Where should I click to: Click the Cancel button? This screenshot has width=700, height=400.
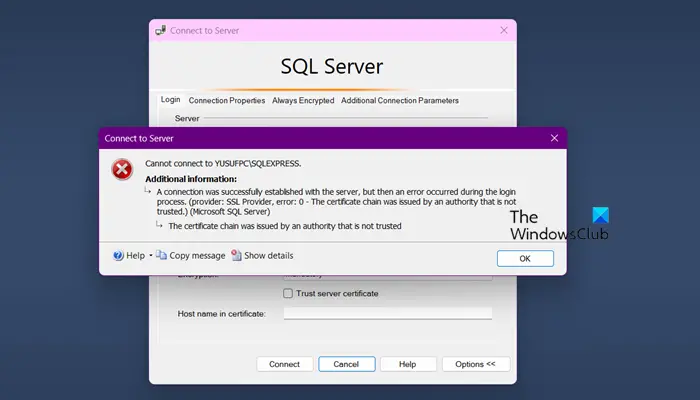[x=346, y=364]
